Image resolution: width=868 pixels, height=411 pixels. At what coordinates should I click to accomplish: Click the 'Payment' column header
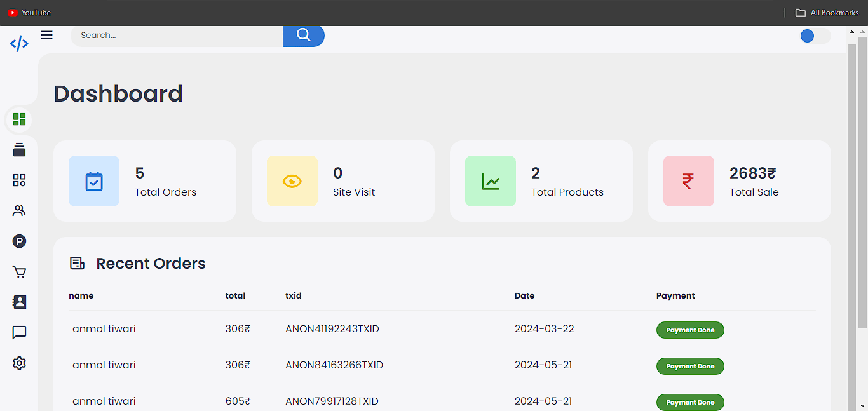675,295
